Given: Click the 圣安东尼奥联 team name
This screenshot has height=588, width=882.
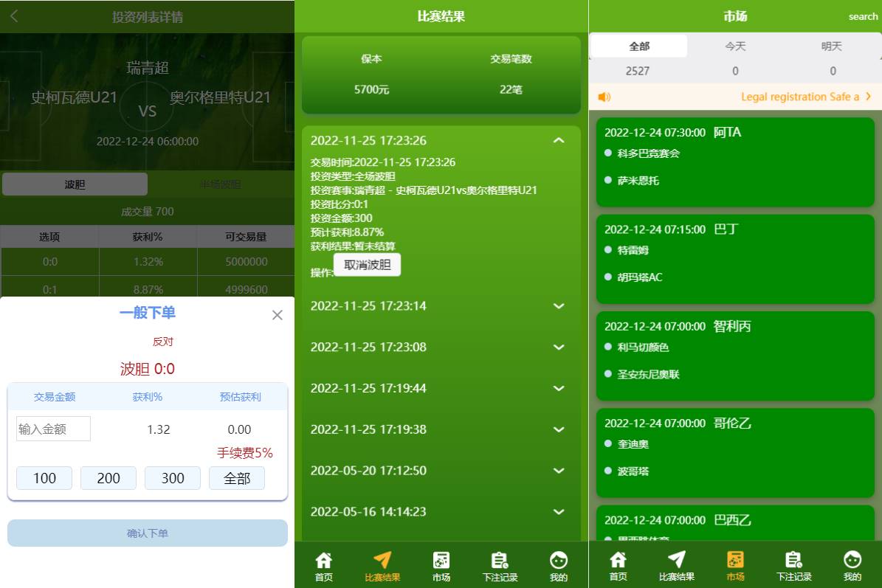Looking at the screenshot, I should [x=648, y=374].
